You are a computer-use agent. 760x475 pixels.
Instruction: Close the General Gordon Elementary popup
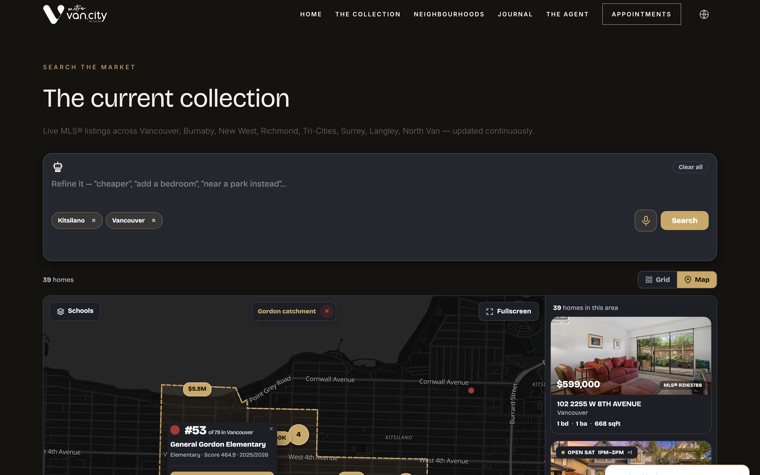[271, 428]
